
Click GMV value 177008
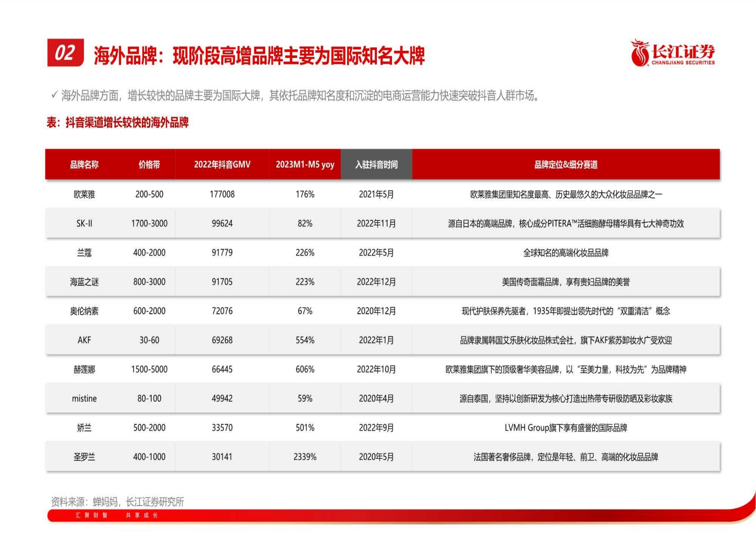222,194
